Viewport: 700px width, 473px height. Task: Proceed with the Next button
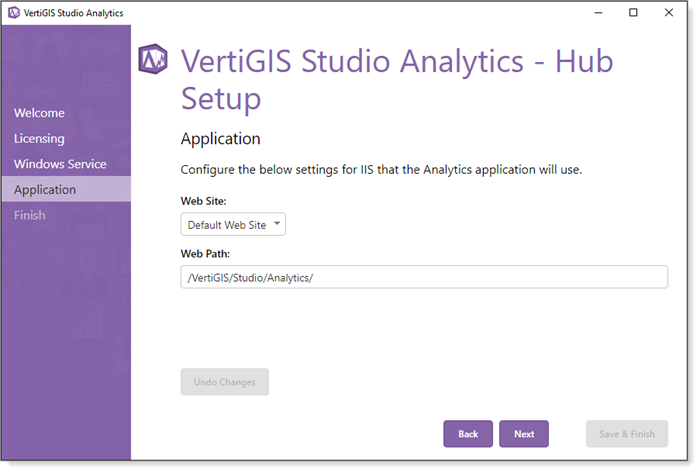pyautogui.click(x=524, y=434)
